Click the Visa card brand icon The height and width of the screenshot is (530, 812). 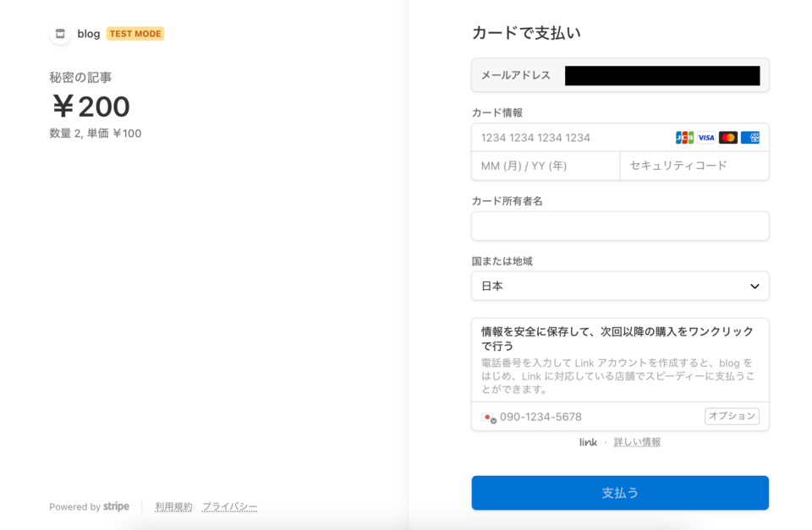706,138
